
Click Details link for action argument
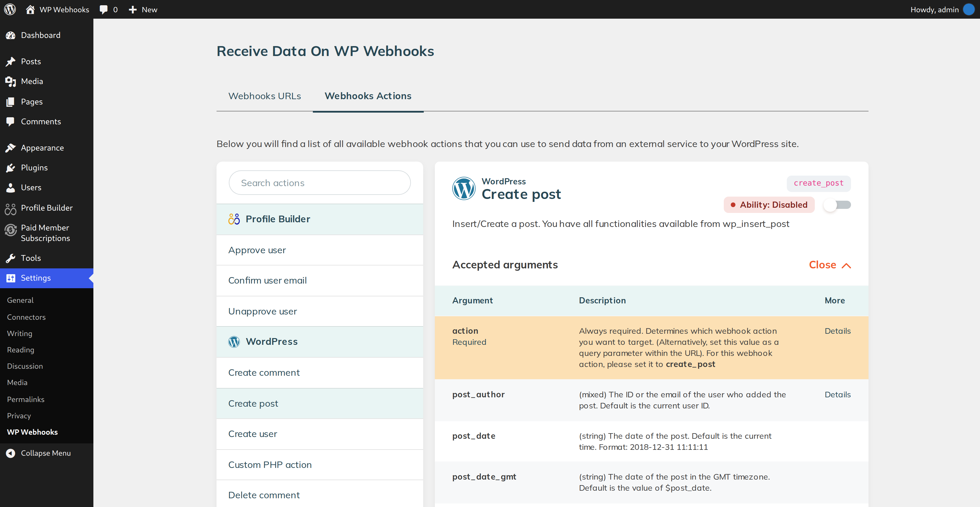click(x=837, y=331)
